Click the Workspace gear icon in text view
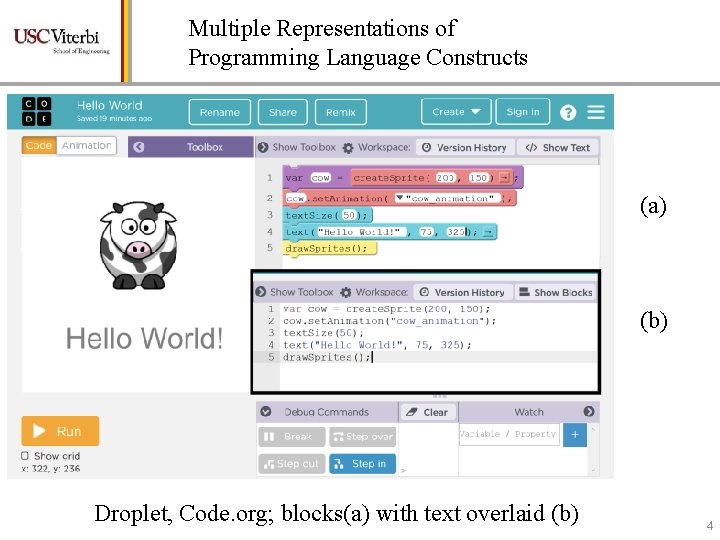 point(346,292)
